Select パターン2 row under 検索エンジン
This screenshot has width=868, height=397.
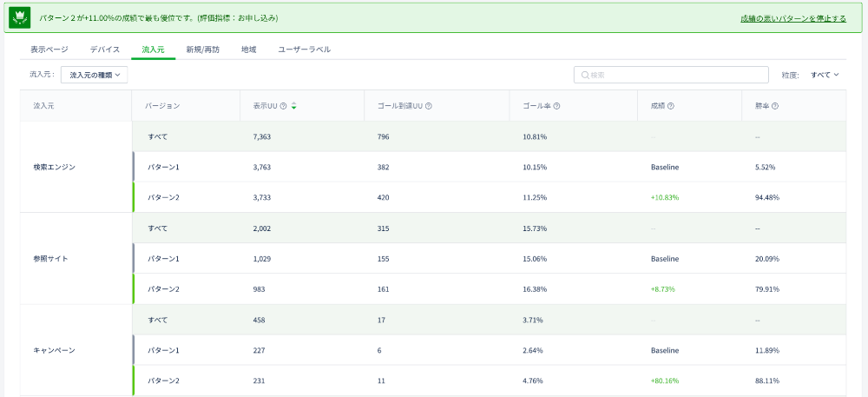(x=489, y=197)
